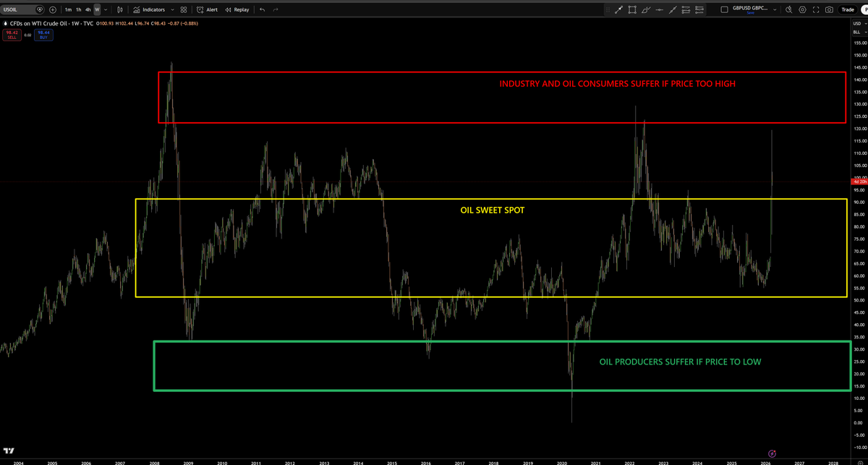Select the Fib retracement tool in the favorites toolbar

click(x=686, y=10)
